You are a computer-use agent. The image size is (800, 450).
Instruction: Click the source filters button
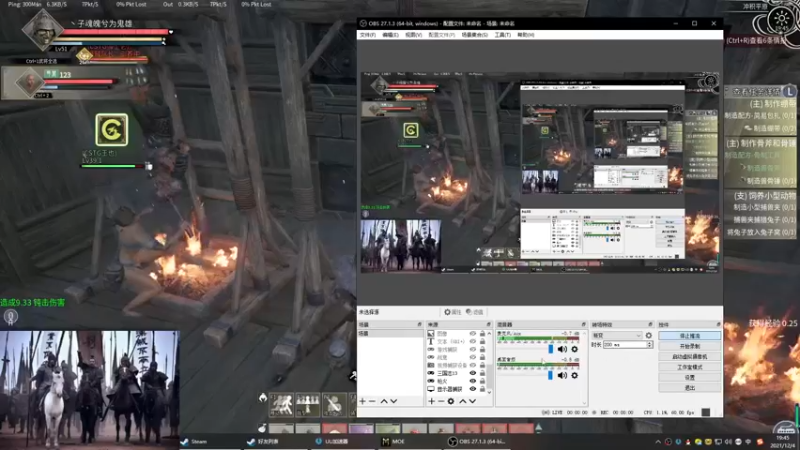pos(474,312)
